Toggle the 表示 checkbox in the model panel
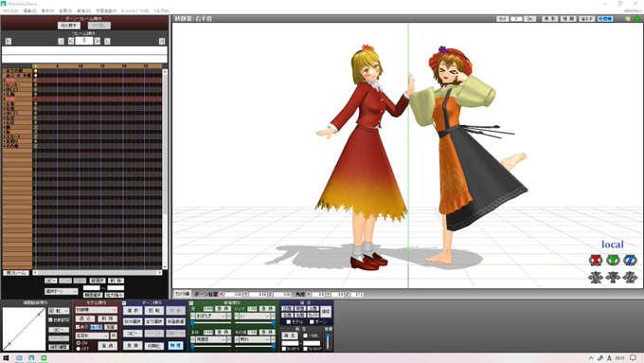 78,327
